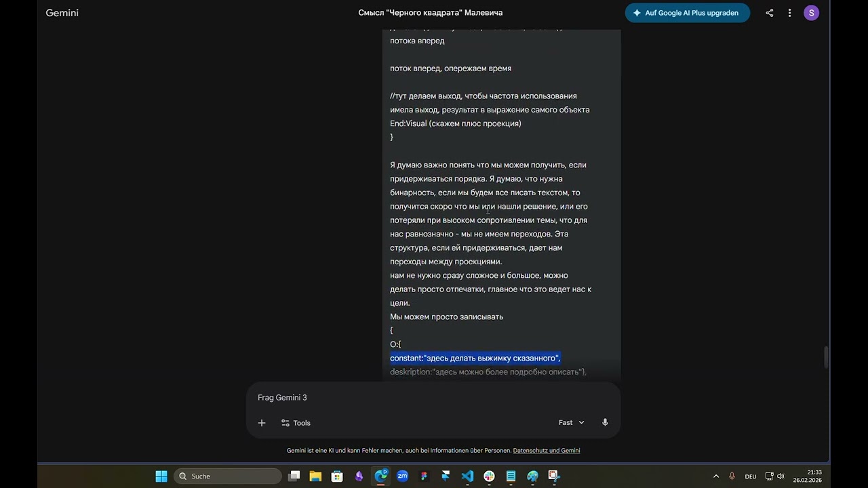Focus the 'Frag Gemini 3' prompt field
This screenshot has height=488, width=868.
(433, 398)
